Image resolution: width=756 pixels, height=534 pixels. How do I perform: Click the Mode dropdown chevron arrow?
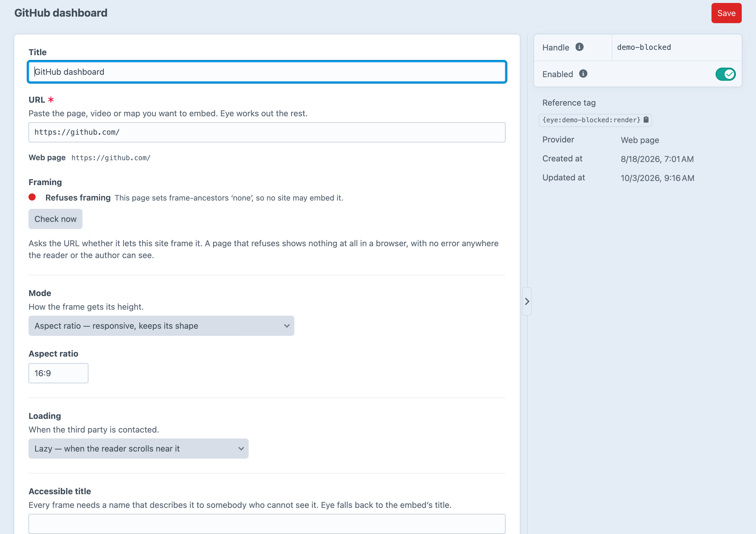click(287, 326)
